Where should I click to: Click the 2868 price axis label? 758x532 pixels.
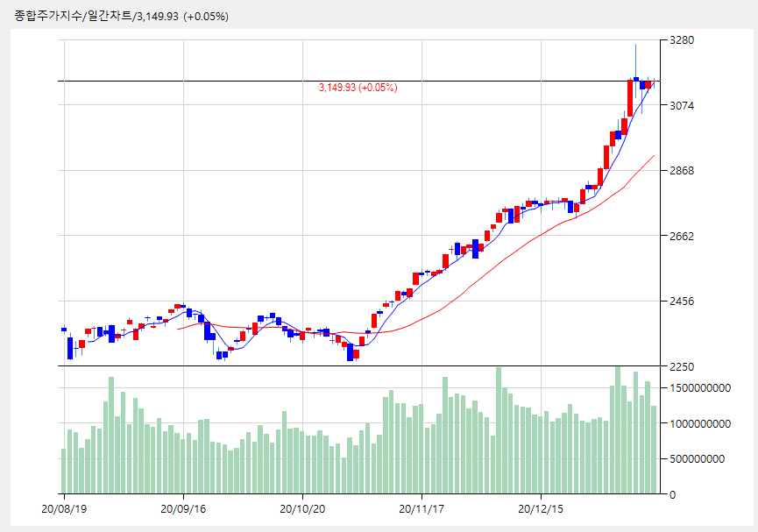[x=682, y=171]
